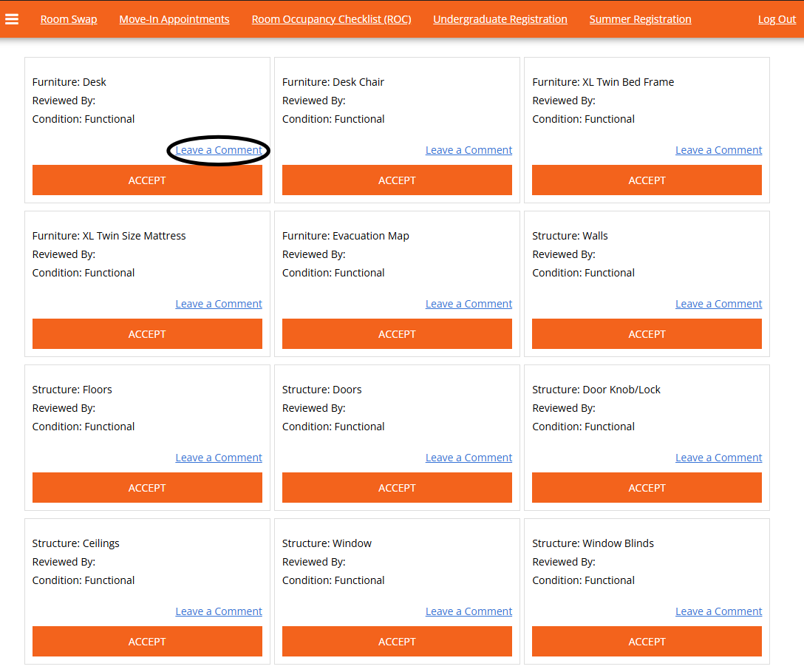Accept the Desk Chair condition

click(397, 180)
